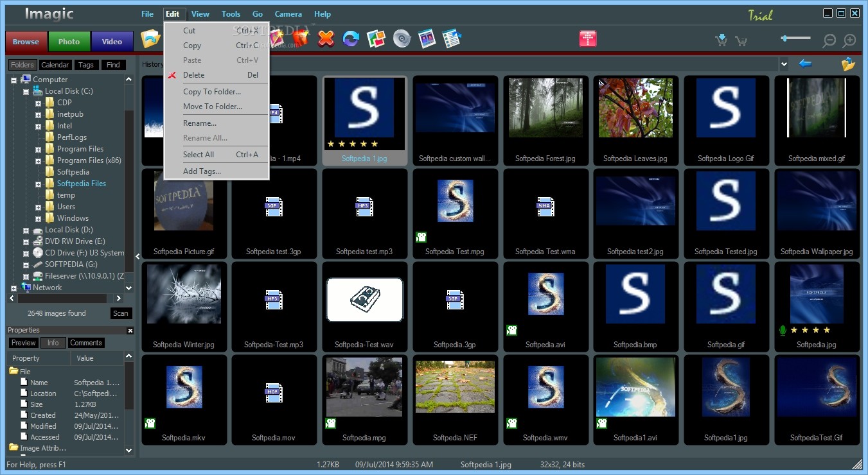Click the open folder toolbar icon
Screen dimensions: 868x475
pos(150,39)
